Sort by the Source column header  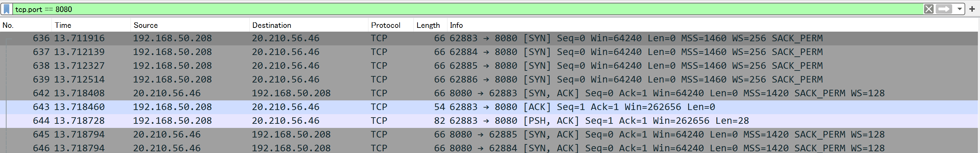[190, 25]
